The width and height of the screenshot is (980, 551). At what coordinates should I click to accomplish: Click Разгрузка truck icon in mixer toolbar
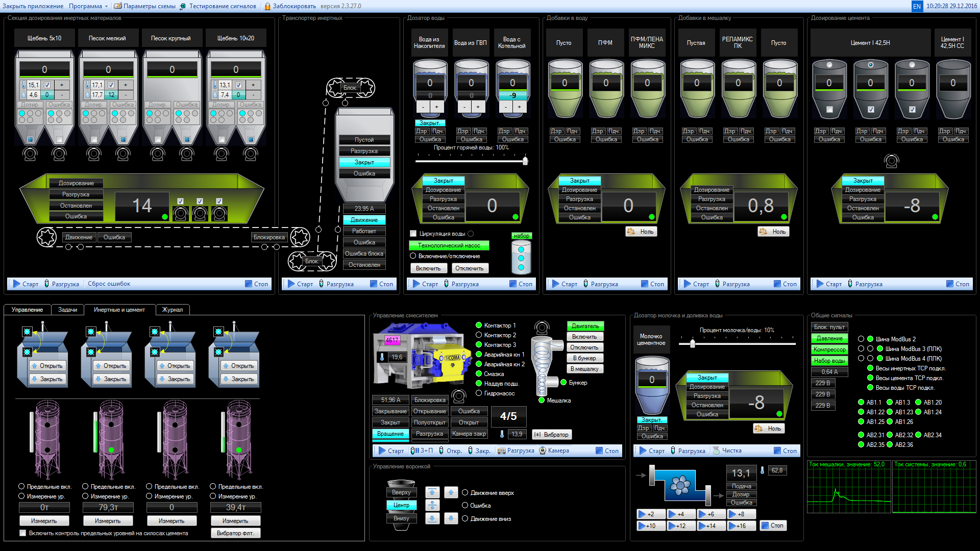(501, 450)
